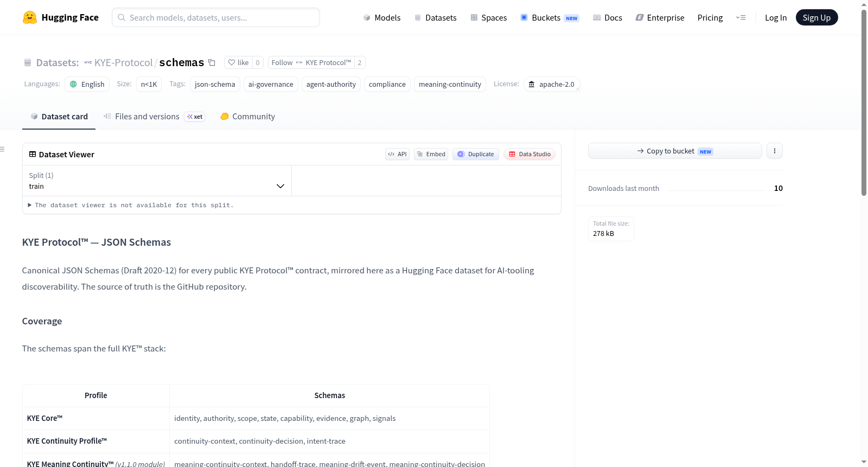Image resolution: width=868 pixels, height=467 pixels.
Task: Click the json-schema tag
Action: (215, 84)
